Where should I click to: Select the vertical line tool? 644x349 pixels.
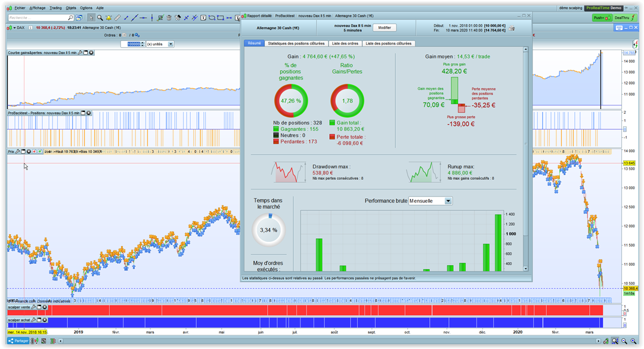point(152,18)
